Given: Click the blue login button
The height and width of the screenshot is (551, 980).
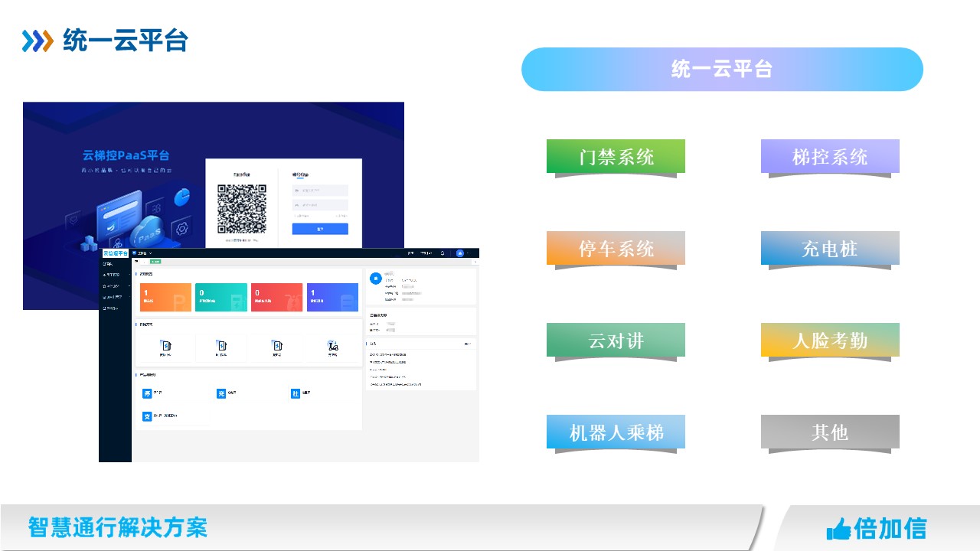Looking at the screenshot, I should [x=320, y=229].
